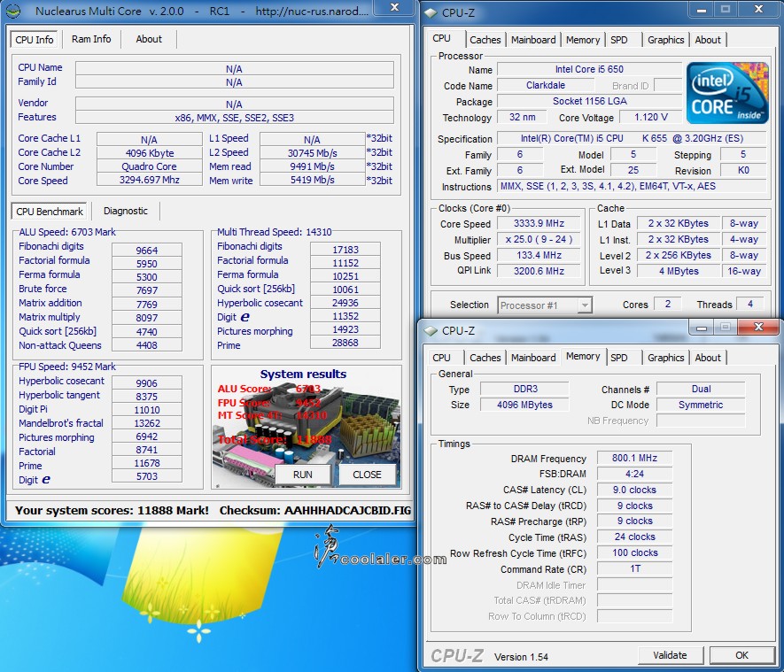Click the memory size value "4096 MBytes"
Image resolution: width=784 pixels, height=672 pixels.
coord(525,405)
